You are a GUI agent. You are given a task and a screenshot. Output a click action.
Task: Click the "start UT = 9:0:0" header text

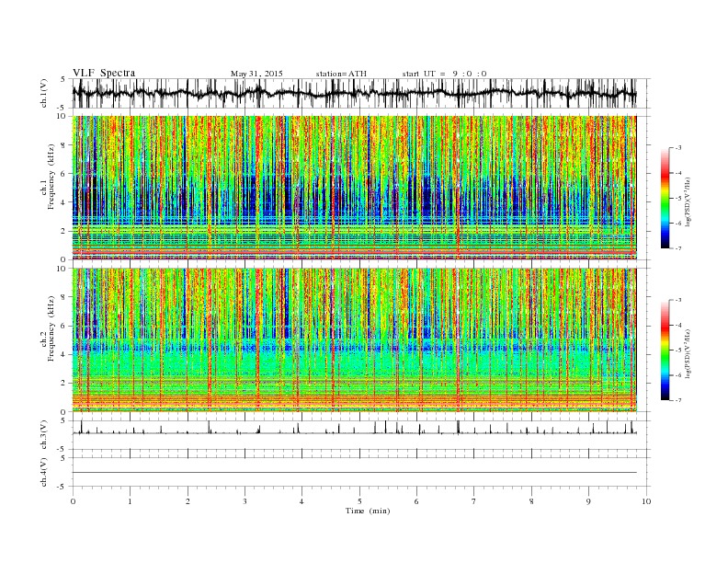(444, 74)
